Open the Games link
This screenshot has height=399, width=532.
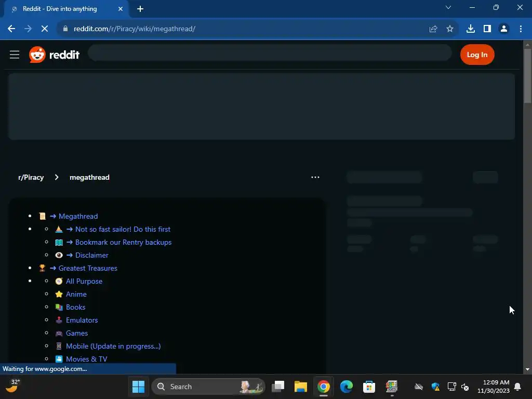pos(77,333)
